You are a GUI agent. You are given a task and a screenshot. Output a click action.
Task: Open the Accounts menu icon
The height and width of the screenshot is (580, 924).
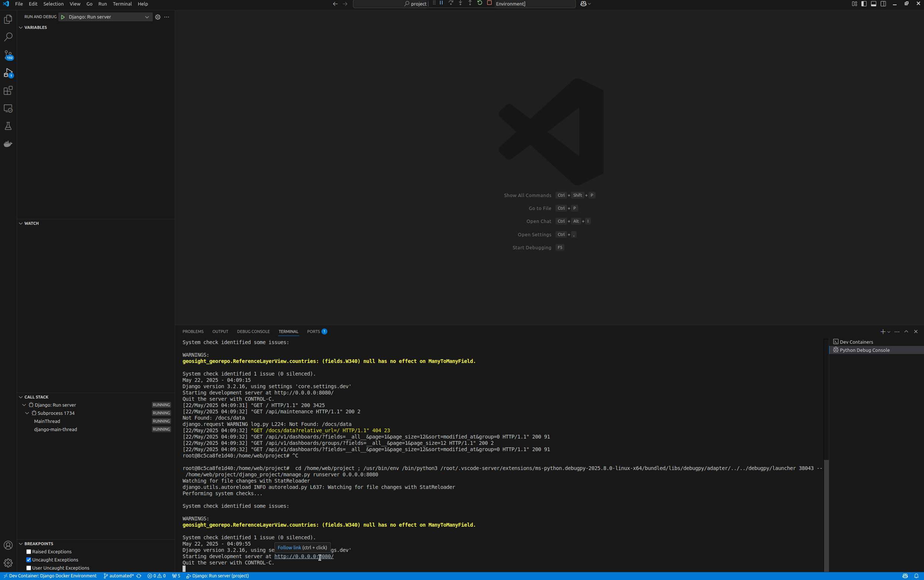[x=8, y=545]
